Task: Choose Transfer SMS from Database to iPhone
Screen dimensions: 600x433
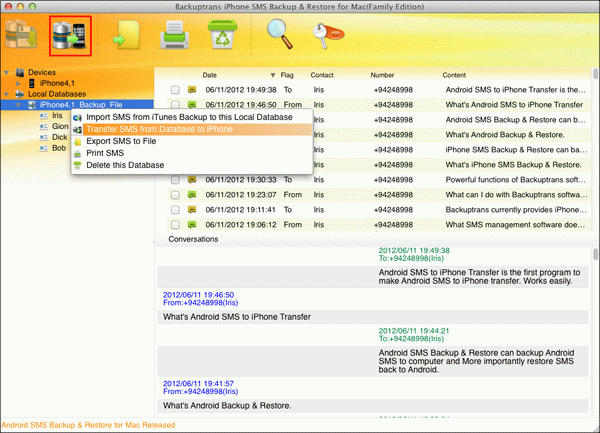Action: pyautogui.click(x=192, y=129)
